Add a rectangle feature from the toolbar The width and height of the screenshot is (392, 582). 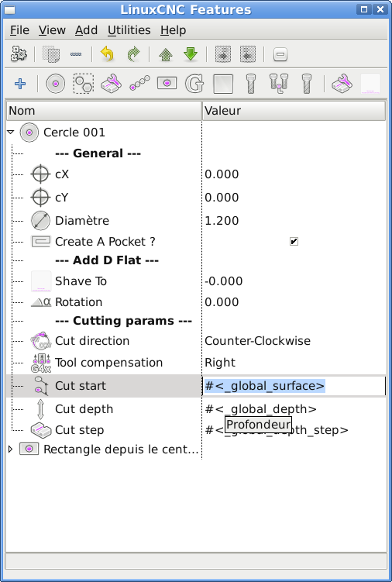coord(167,83)
